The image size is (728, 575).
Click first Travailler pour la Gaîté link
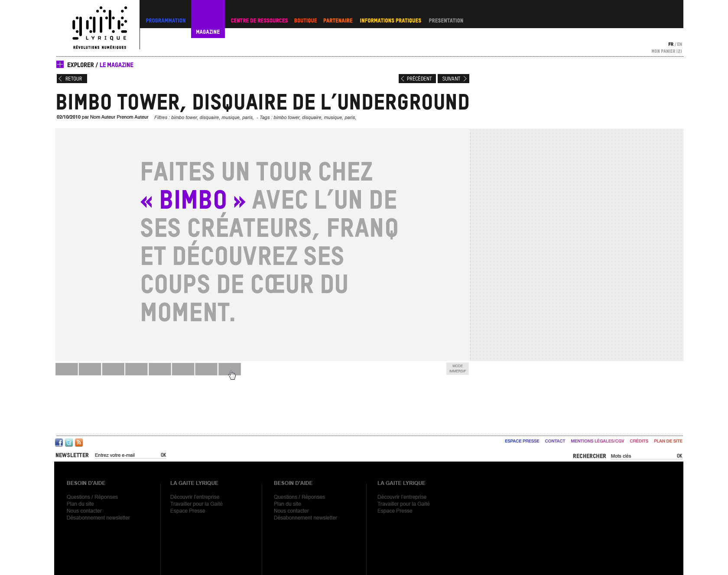coord(196,504)
